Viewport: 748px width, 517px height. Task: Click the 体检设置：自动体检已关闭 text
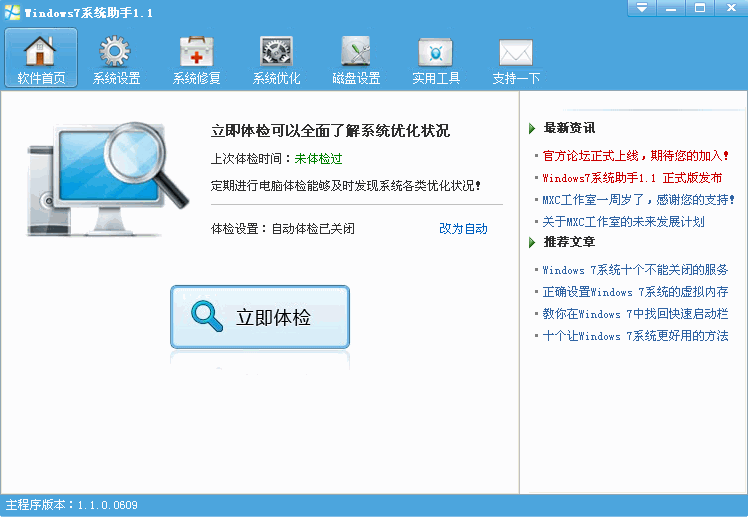pos(282,228)
